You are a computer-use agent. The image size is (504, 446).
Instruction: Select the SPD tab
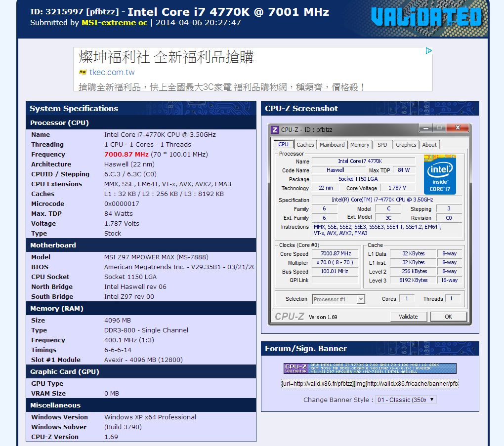click(382, 145)
